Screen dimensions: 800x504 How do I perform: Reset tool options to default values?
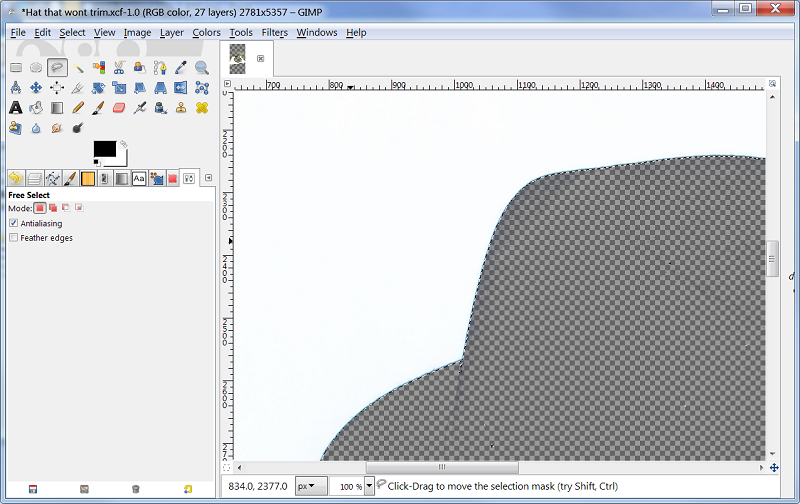tap(188, 489)
